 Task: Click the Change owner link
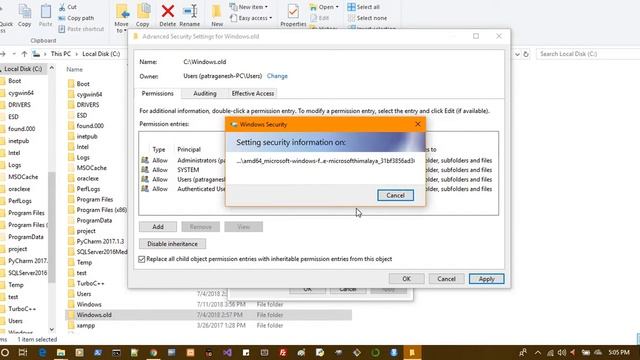point(277,76)
